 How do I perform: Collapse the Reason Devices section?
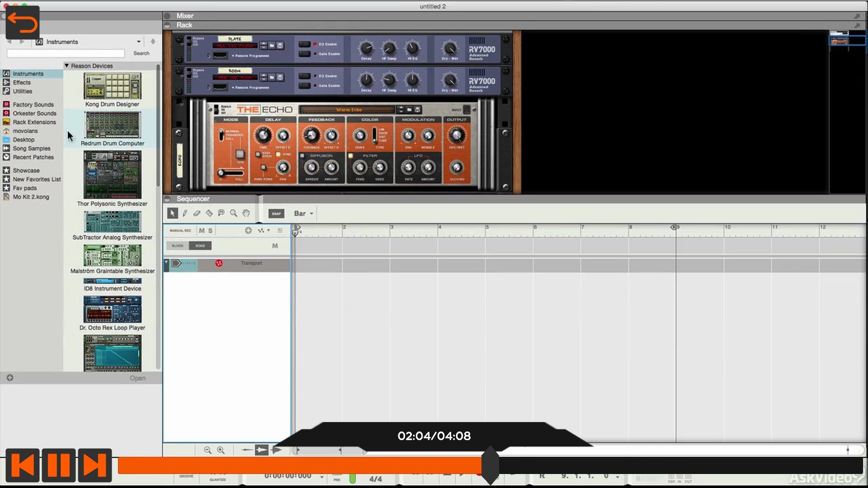tap(66, 66)
